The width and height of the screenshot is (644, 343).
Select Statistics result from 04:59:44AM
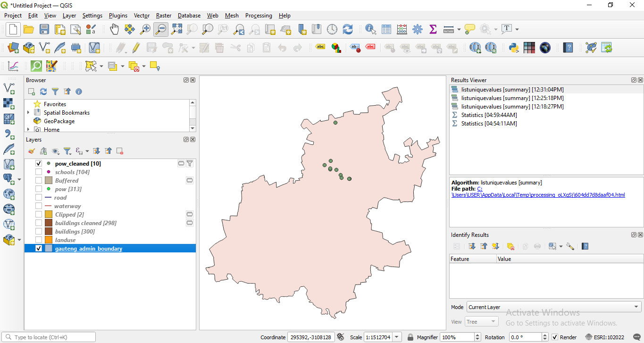tap(489, 115)
